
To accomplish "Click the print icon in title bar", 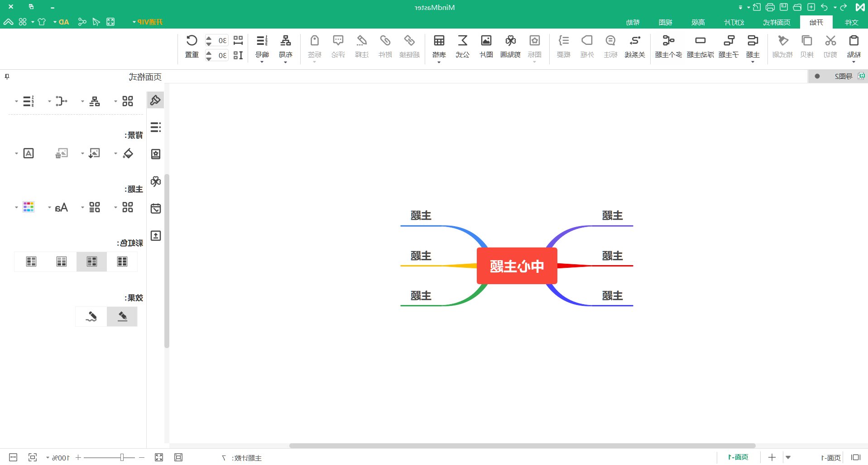I will click(770, 7).
